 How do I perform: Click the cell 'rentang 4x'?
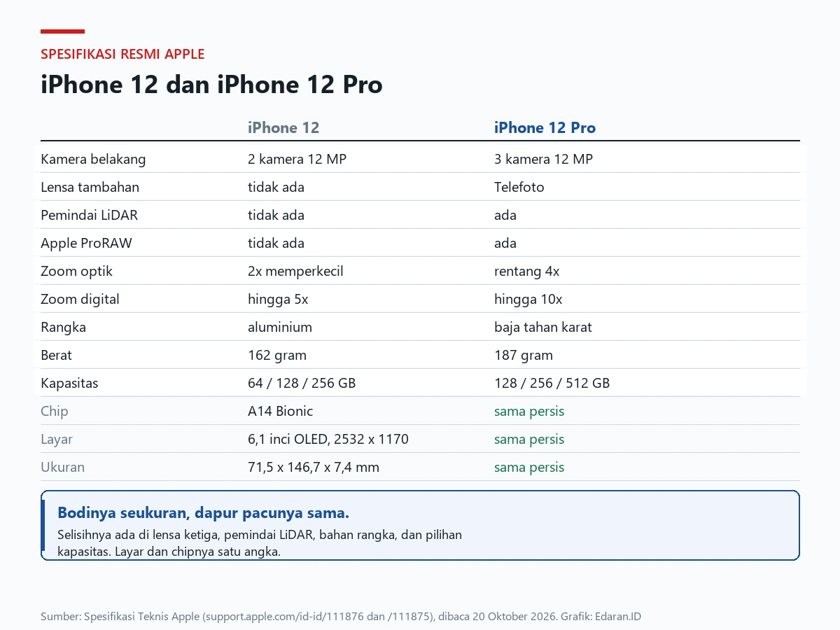click(526, 271)
